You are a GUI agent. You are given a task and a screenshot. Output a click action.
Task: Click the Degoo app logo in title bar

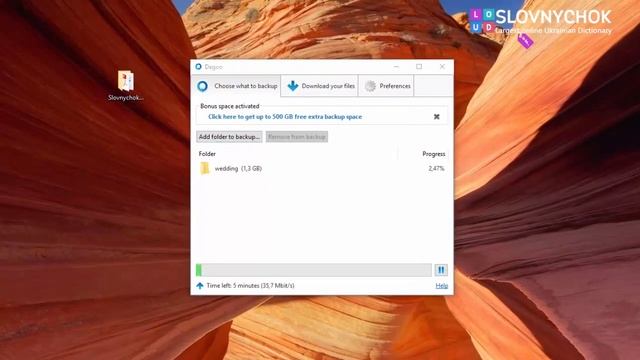coord(198,67)
